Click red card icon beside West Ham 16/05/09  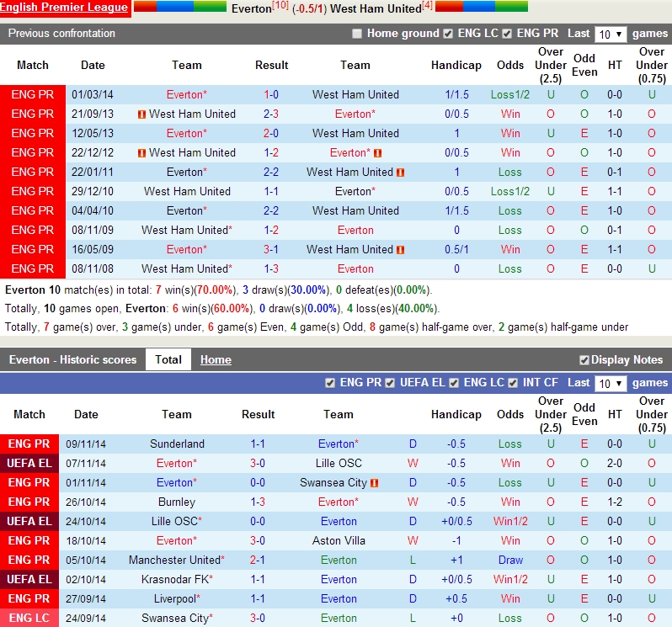click(x=400, y=250)
